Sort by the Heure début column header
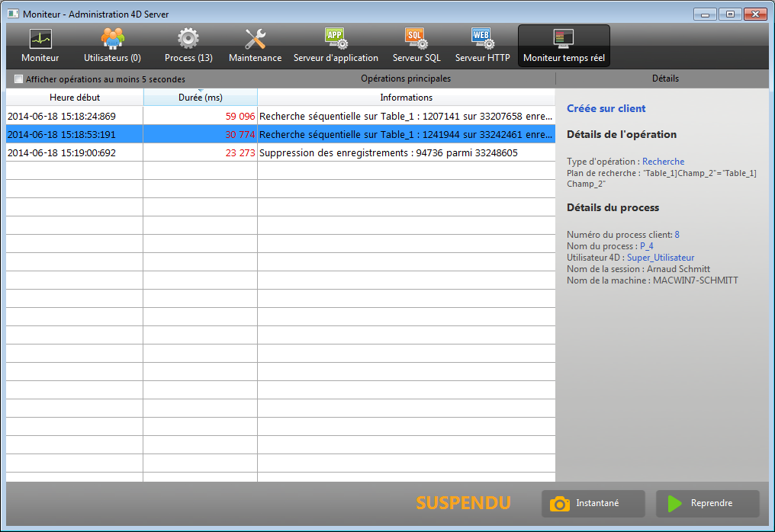 (75, 98)
